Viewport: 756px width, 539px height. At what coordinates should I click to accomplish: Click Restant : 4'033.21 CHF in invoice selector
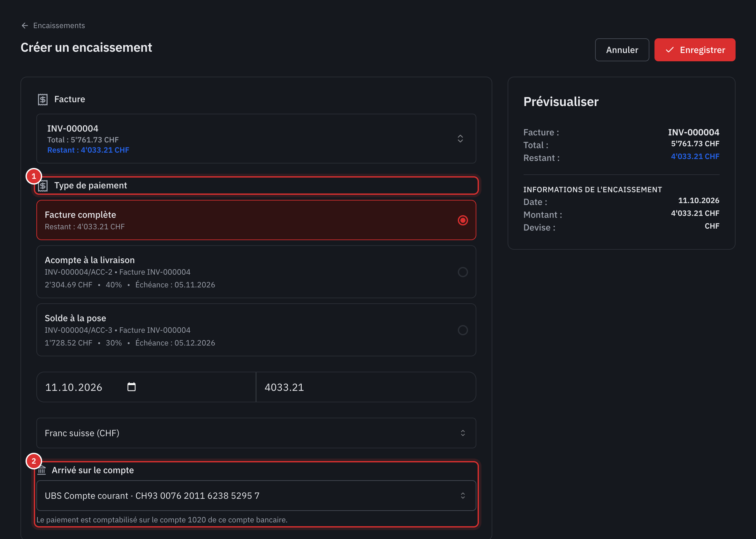point(88,150)
